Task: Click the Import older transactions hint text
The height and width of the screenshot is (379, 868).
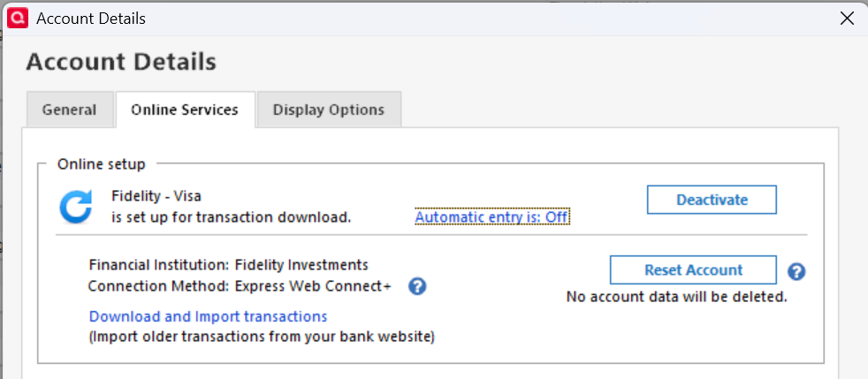Action: click(262, 336)
